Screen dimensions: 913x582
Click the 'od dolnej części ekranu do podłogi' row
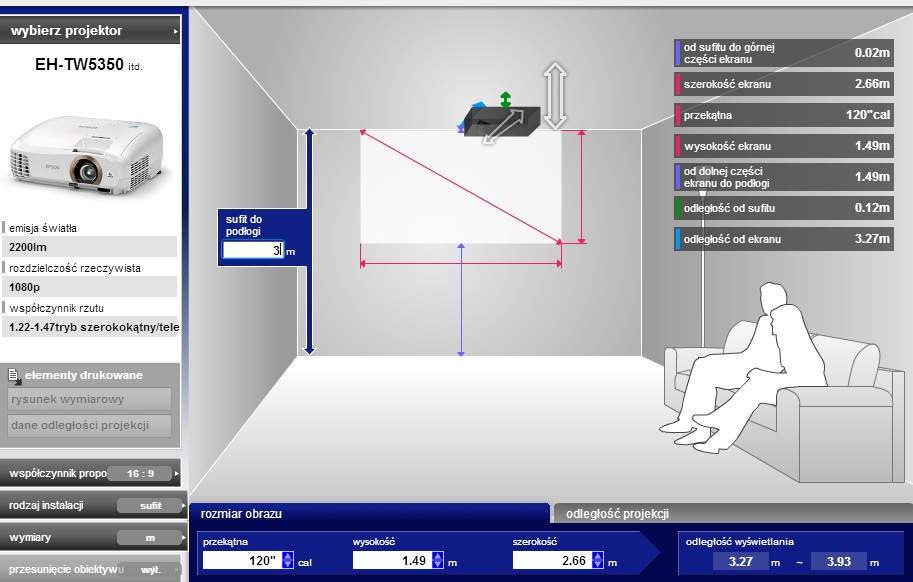(784, 177)
